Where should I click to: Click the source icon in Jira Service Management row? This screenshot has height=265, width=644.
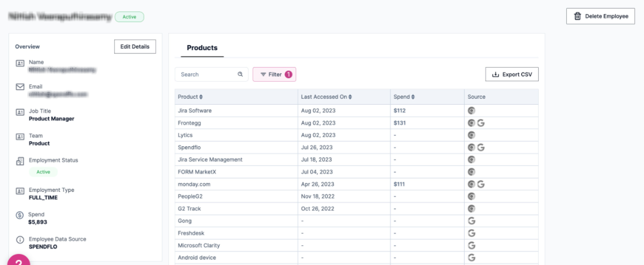471,159
